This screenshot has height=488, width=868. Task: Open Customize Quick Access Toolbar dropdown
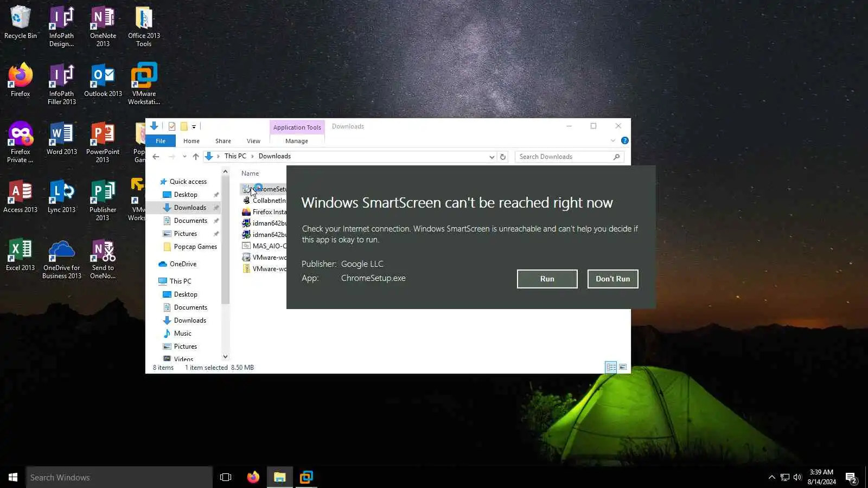[x=194, y=127]
